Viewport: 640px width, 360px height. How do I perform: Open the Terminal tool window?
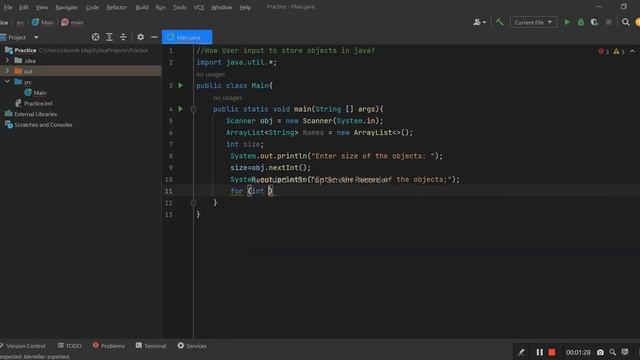click(x=151, y=346)
